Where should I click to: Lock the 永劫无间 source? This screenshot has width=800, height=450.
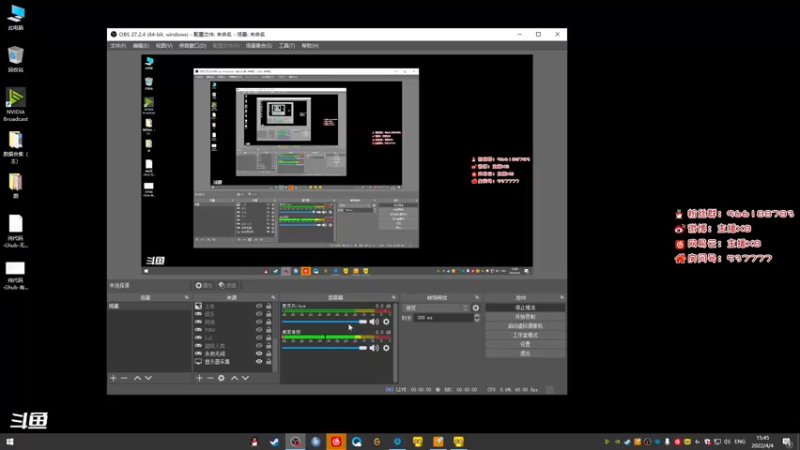[x=268, y=354]
